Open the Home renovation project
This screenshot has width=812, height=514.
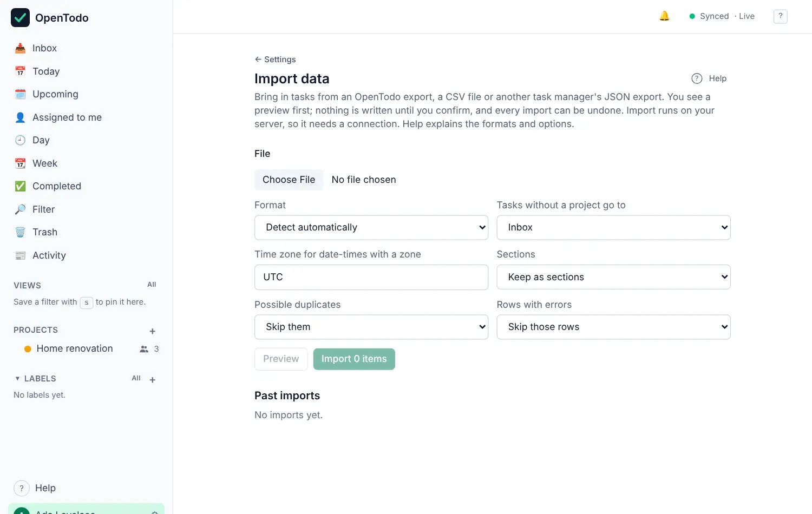point(75,349)
